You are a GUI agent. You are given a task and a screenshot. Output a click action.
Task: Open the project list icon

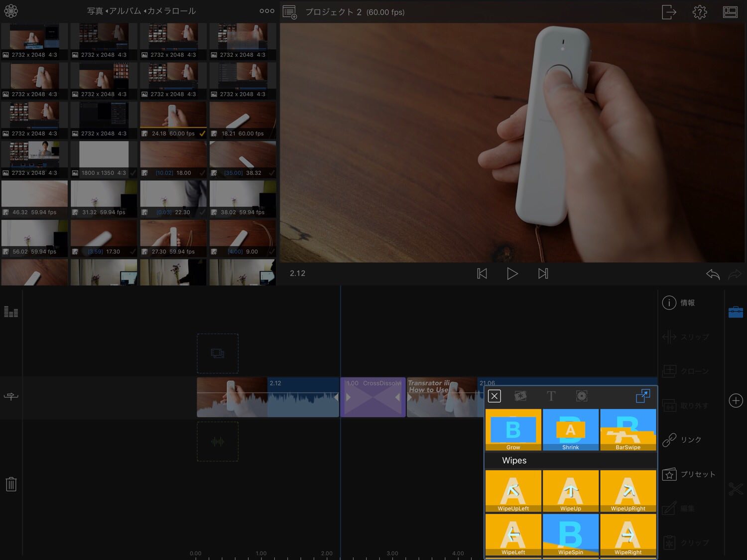click(x=289, y=12)
